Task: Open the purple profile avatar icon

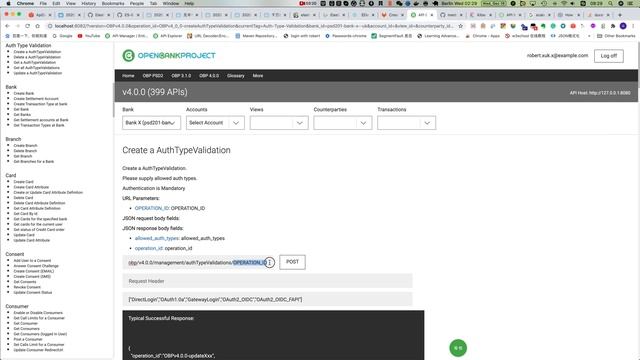Action: pos(623,26)
